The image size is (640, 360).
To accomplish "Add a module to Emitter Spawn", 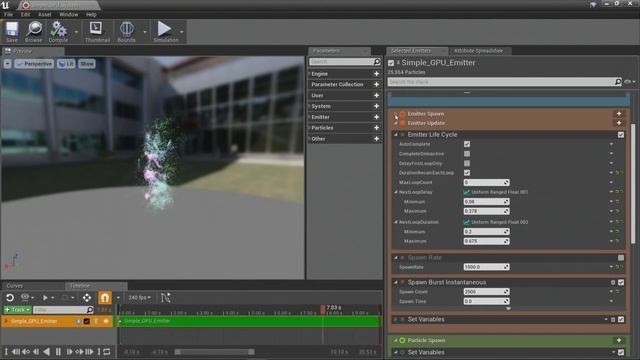I will (619, 113).
